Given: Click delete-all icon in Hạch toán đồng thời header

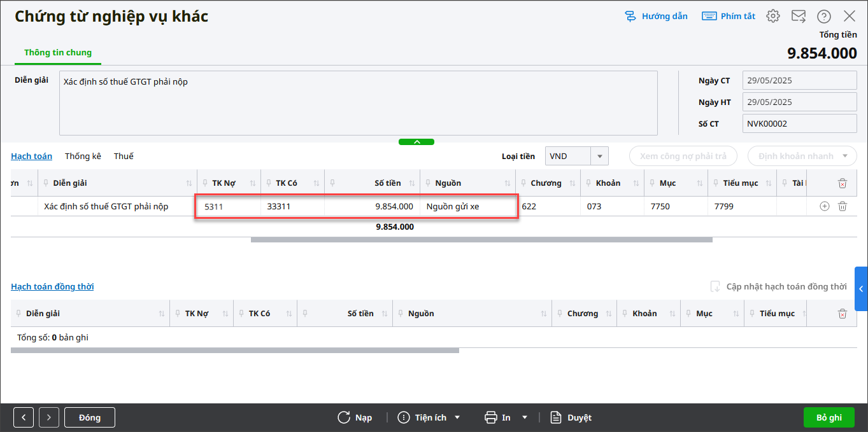Looking at the screenshot, I should [x=843, y=314].
